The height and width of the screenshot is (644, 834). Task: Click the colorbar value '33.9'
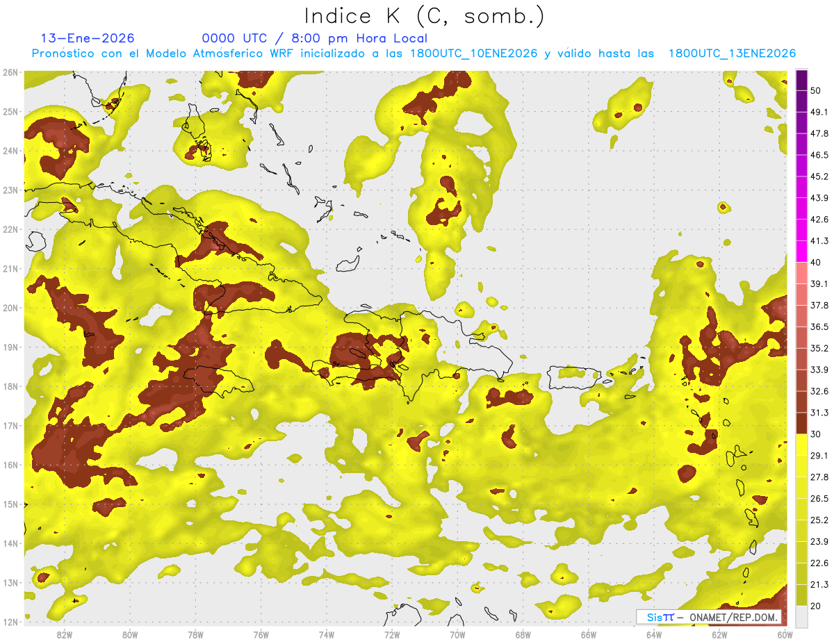[819, 370]
